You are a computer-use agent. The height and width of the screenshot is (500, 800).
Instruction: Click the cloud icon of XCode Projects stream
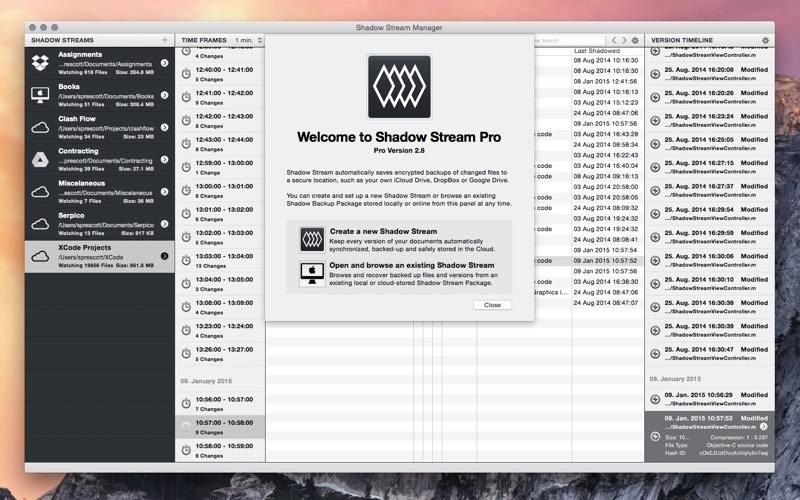(40, 256)
